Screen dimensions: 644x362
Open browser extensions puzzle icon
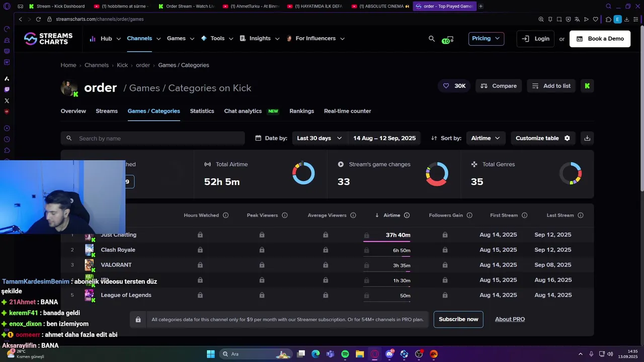pos(608,19)
